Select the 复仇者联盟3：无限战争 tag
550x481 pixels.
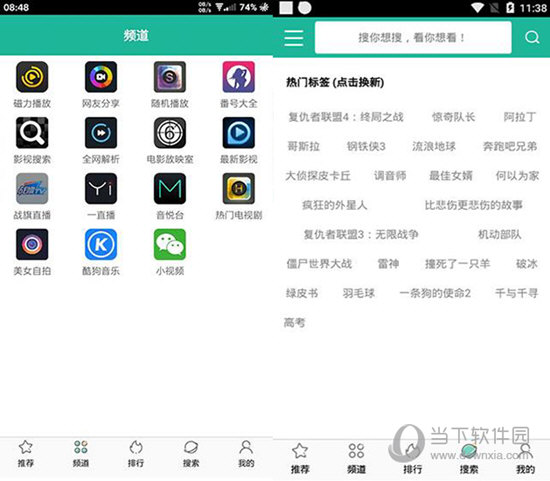click(361, 234)
